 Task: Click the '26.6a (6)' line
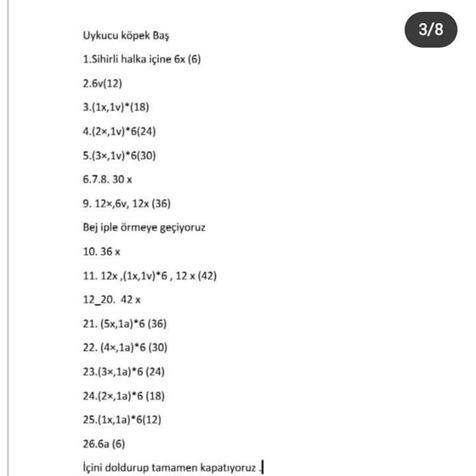(104, 444)
